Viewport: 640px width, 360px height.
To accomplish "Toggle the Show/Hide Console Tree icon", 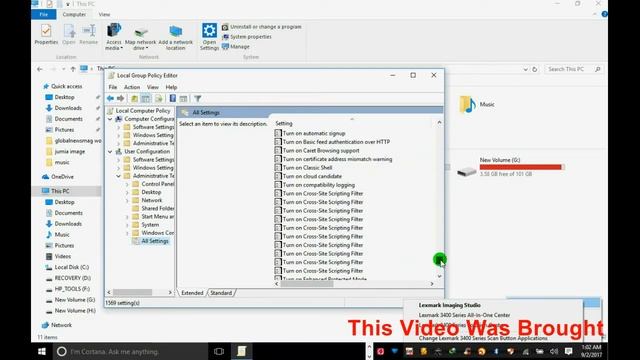I will tap(146, 98).
